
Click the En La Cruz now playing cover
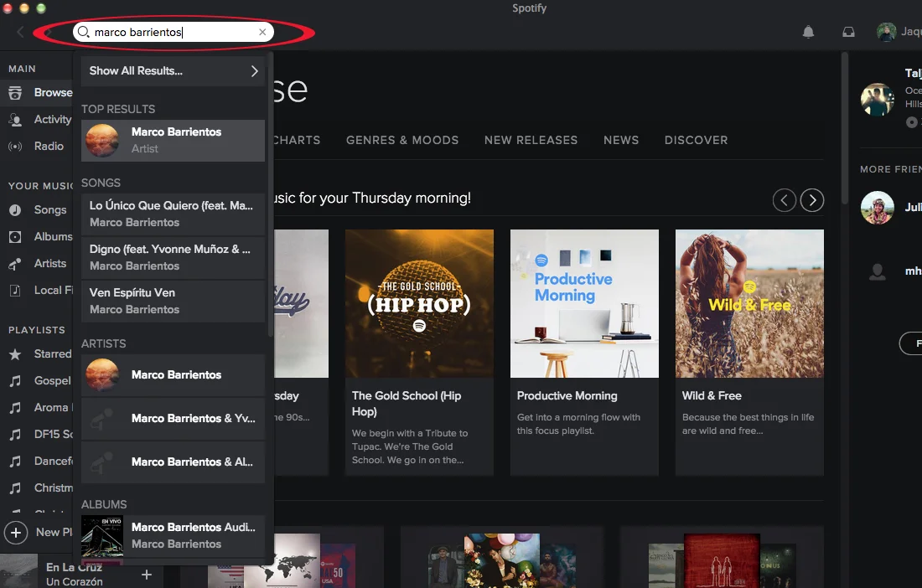point(18,570)
